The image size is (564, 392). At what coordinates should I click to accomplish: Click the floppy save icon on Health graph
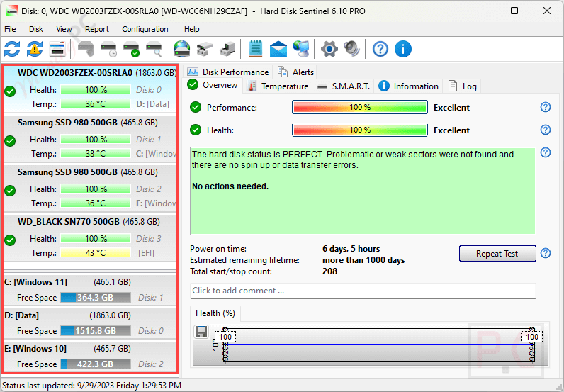[201, 332]
